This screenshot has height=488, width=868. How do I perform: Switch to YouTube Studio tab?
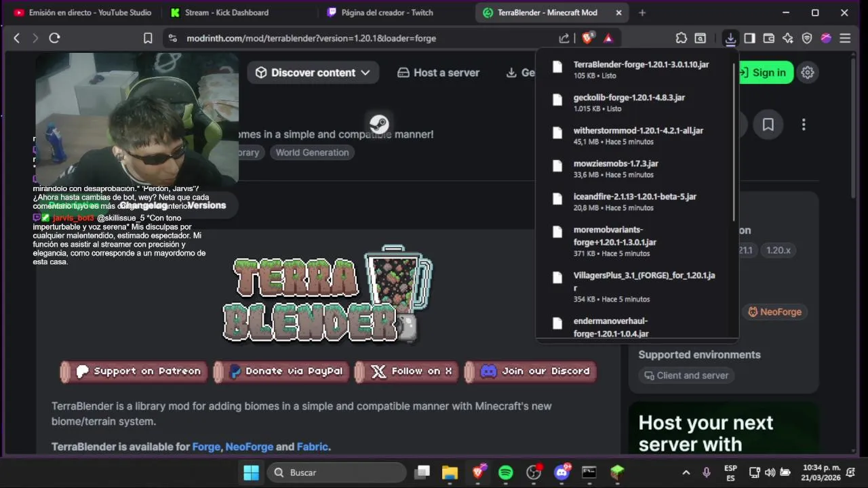pos(82,12)
